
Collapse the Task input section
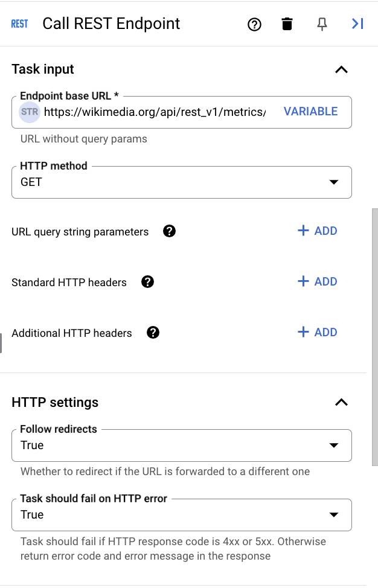[x=341, y=69]
